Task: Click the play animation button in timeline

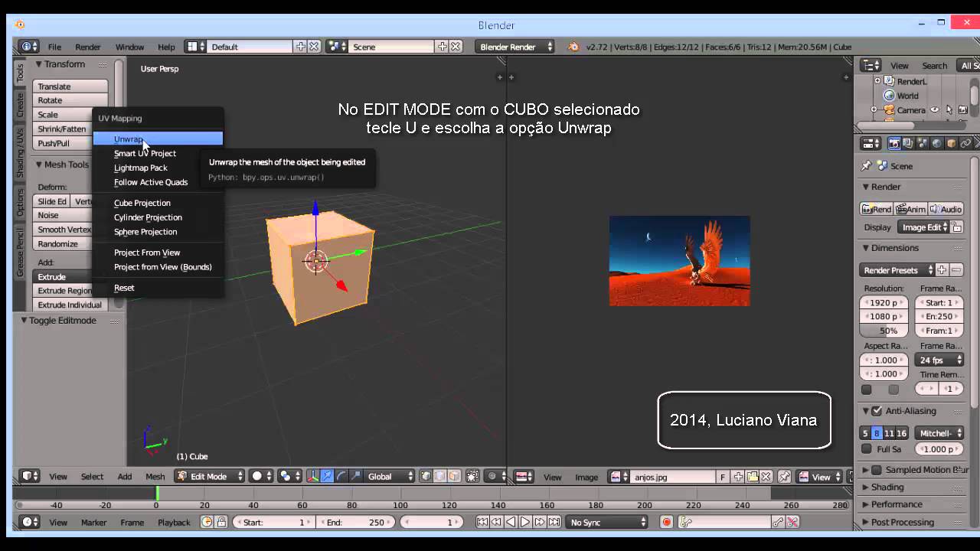Action: point(525,522)
